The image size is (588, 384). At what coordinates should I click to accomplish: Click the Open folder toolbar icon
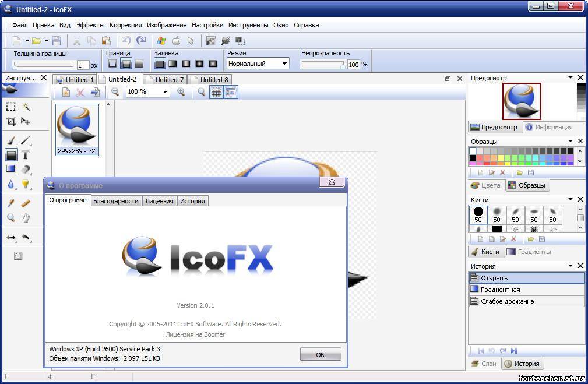click(x=36, y=41)
